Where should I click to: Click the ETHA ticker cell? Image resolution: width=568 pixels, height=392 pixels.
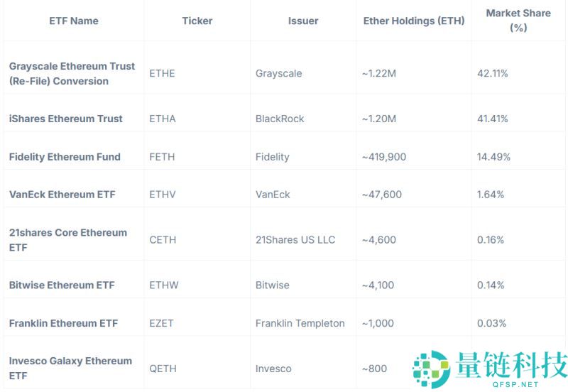163,119
